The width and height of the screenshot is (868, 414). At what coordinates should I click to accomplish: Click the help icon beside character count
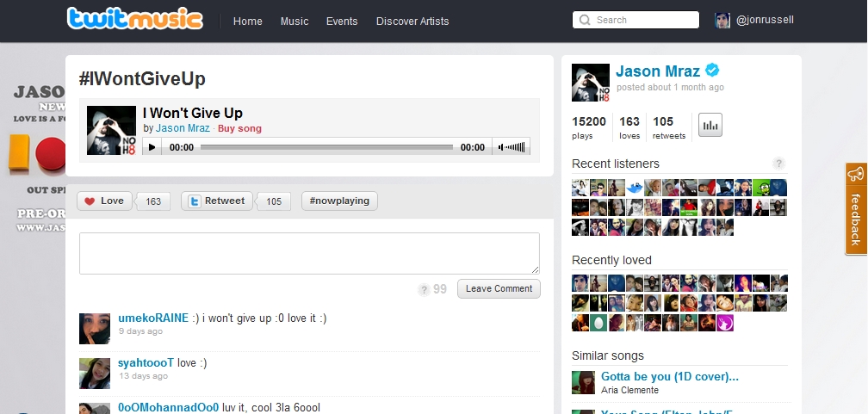click(424, 289)
